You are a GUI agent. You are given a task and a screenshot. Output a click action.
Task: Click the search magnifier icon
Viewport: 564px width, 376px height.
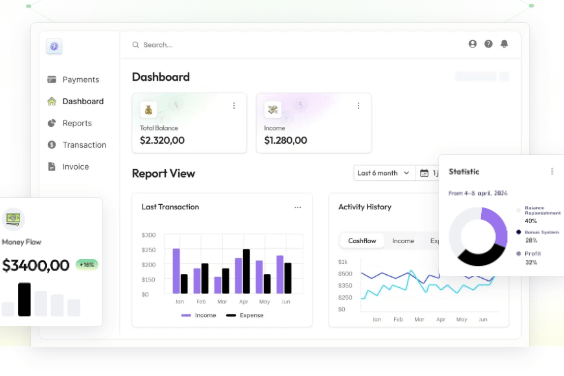pos(136,45)
